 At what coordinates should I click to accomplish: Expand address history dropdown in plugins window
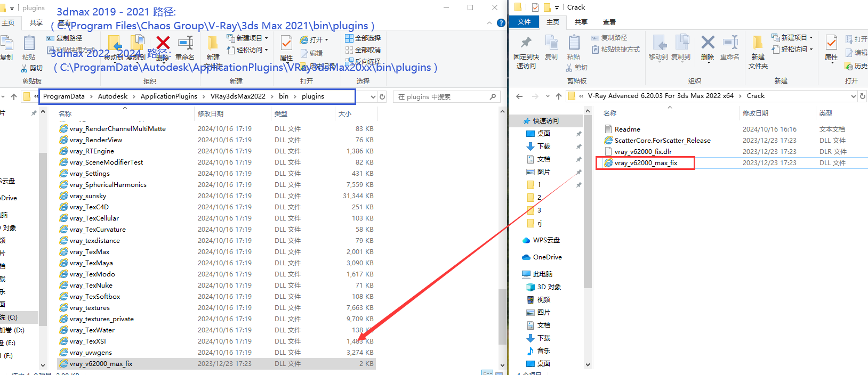point(373,97)
